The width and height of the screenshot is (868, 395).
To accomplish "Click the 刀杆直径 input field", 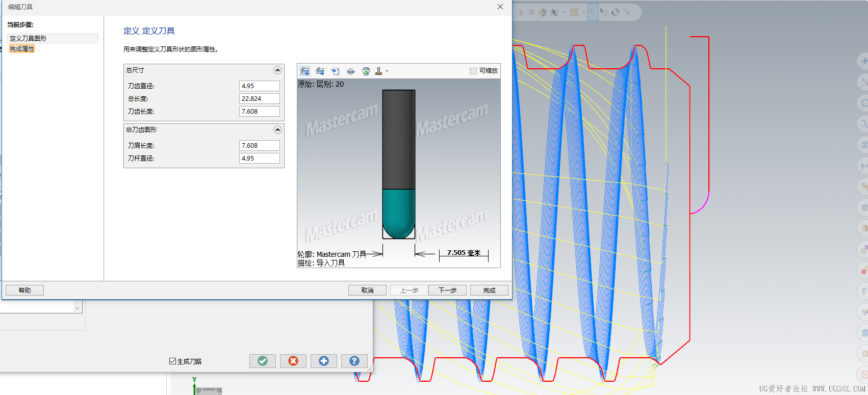I will click(x=260, y=159).
